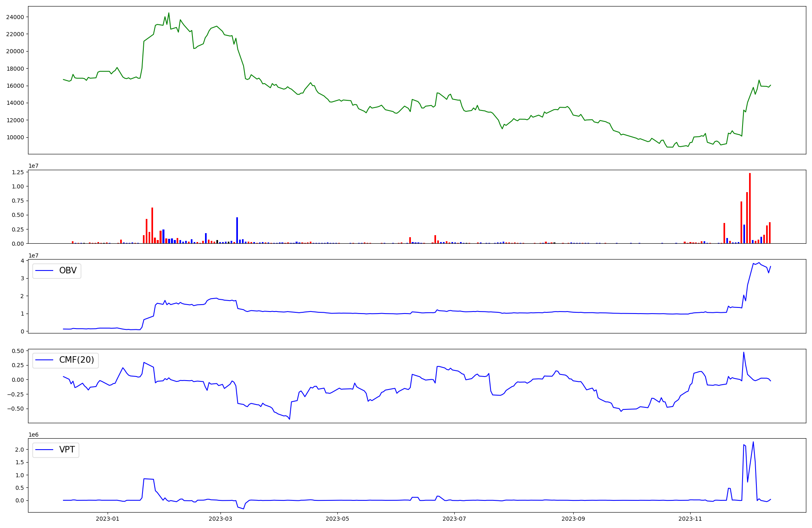Image resolution: width=812 pixels, height=528 pixels.
Task: Click the −0.50 CMF axis label
Action: coord(15,409)
